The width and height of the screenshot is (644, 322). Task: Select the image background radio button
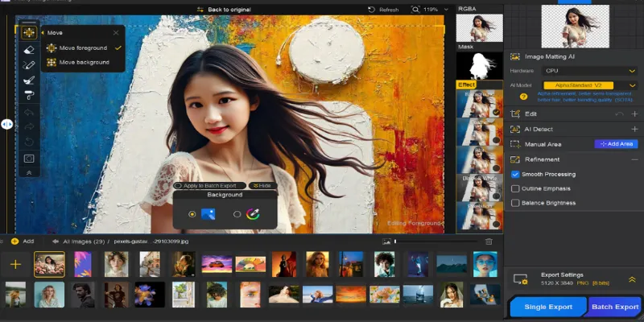(x=192, y=214)
